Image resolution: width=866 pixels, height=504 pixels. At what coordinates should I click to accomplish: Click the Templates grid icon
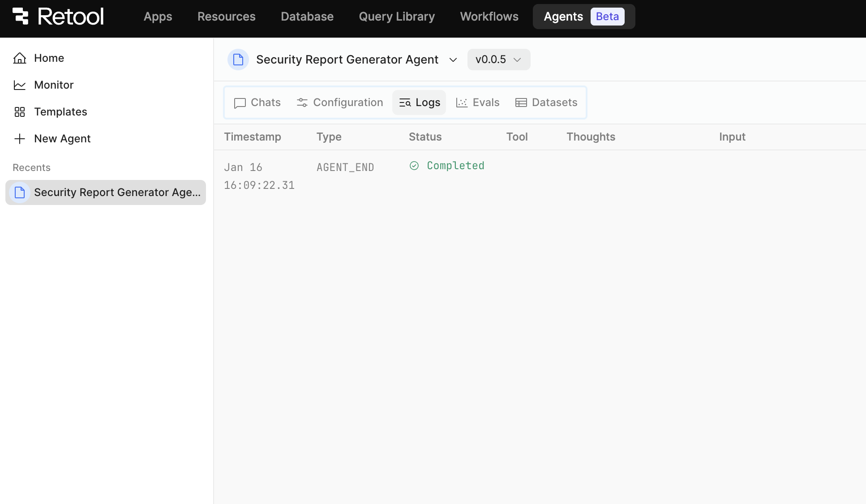tap(20, 112)
